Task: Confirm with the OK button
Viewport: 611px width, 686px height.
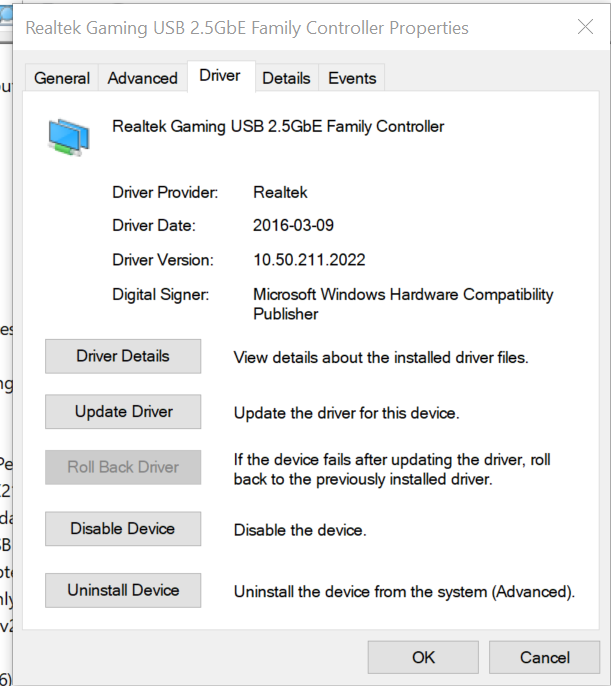Action: click(423, 657)
